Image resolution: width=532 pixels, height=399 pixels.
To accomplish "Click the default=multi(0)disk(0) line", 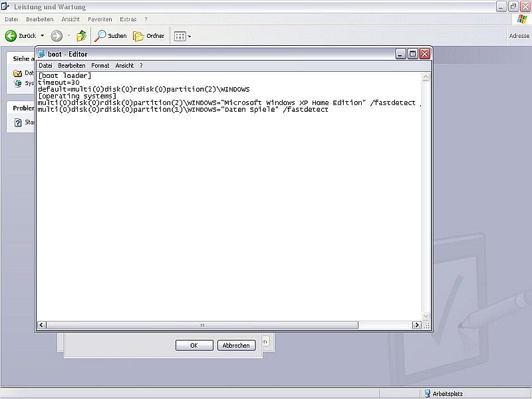I will click(144, 89).
